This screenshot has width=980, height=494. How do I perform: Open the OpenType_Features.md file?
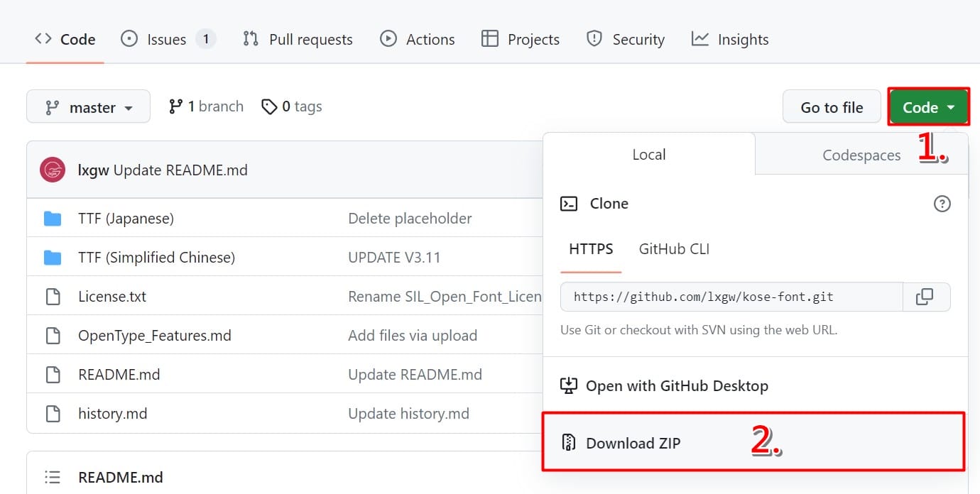click(x=155, y=336)
